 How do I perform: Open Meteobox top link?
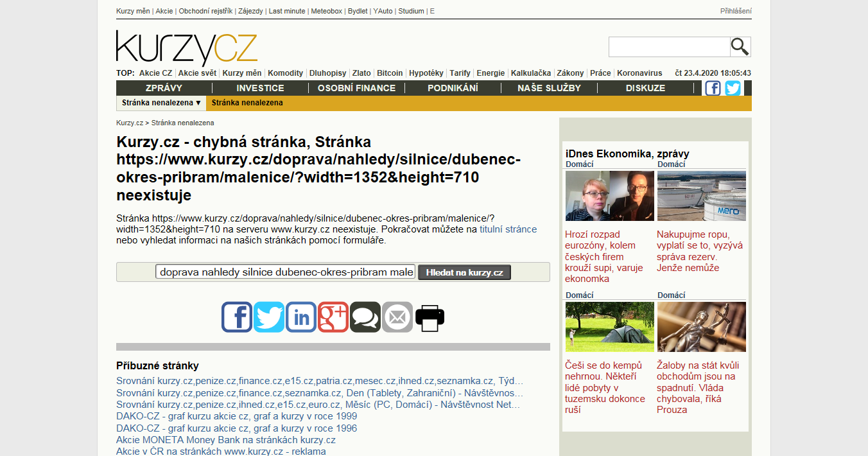[x=327, y=11]
